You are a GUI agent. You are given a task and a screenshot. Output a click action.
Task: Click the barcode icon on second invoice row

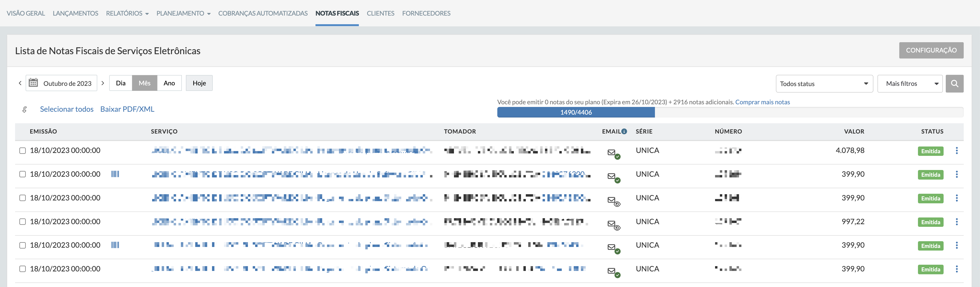115,174
